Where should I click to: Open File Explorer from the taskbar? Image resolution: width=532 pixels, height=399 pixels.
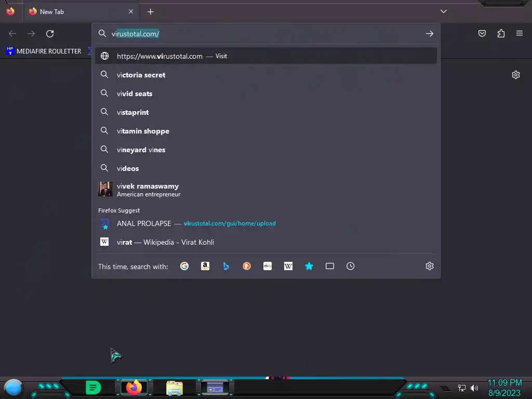click(175, 388)
